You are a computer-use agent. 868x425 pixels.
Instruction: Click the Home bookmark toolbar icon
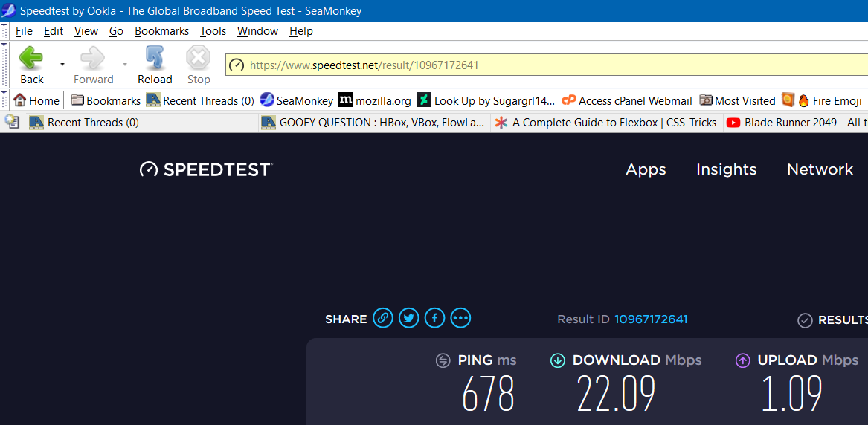click(x=36, y=100)
